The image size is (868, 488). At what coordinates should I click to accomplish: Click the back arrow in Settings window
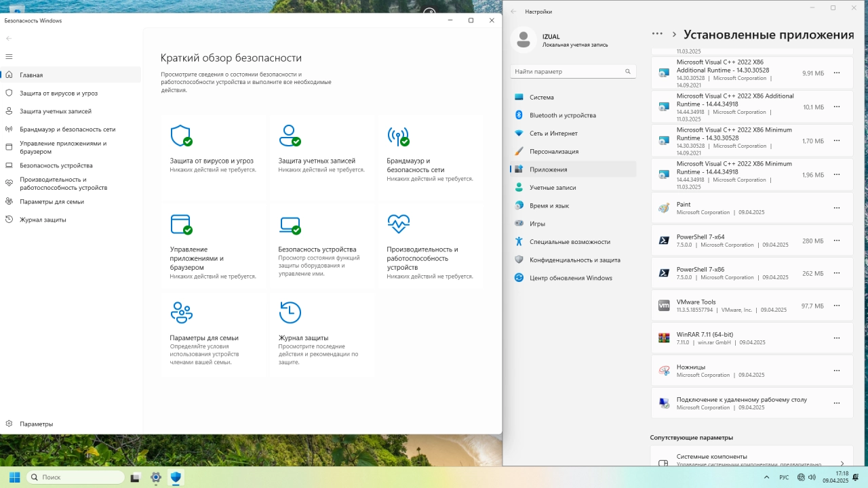coord(513,12)
